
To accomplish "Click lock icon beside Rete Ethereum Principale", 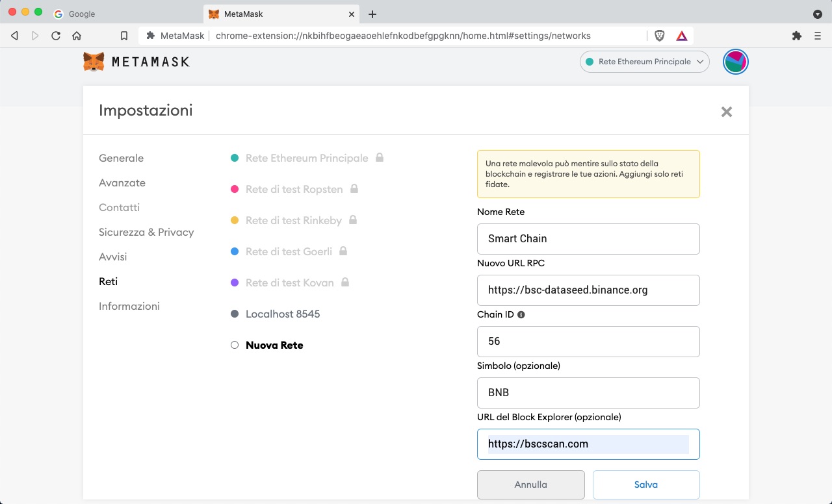I will tap(380, 157).
